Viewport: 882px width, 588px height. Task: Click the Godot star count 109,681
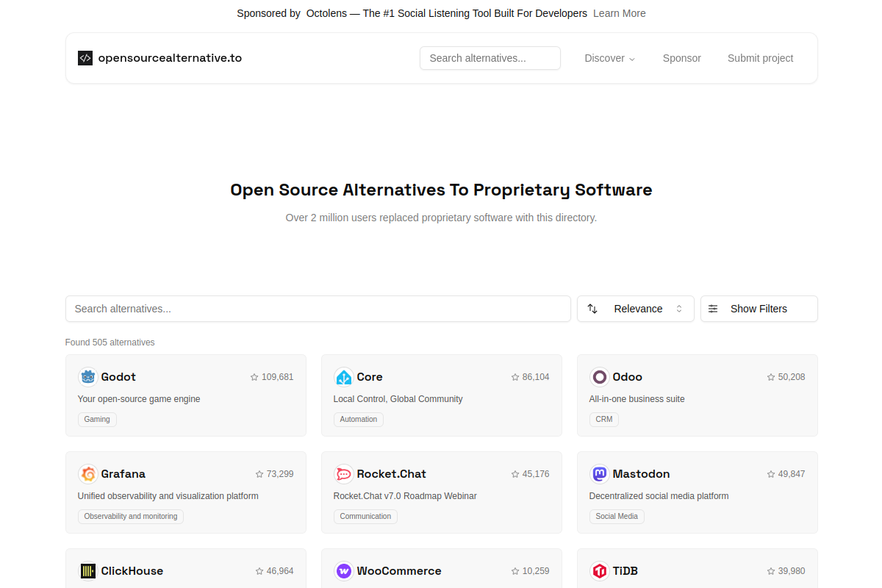[278, 377]
